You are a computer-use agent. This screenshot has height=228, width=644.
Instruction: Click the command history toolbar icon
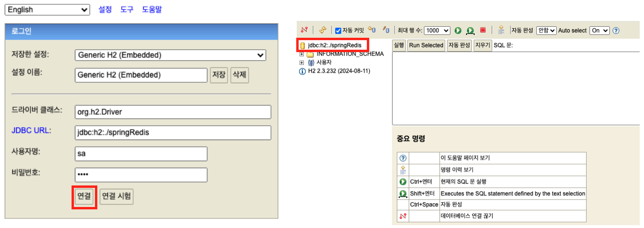click(501, 30)
